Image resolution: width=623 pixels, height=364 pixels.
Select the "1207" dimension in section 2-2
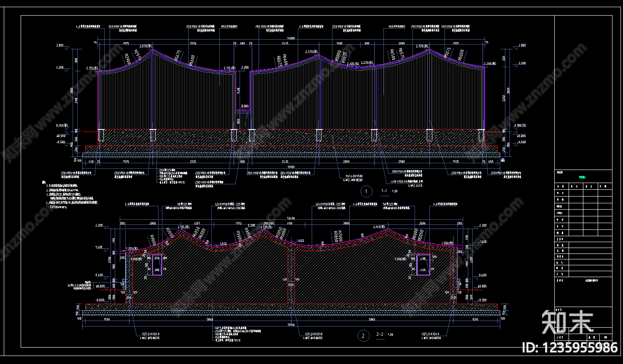(197, 223)
